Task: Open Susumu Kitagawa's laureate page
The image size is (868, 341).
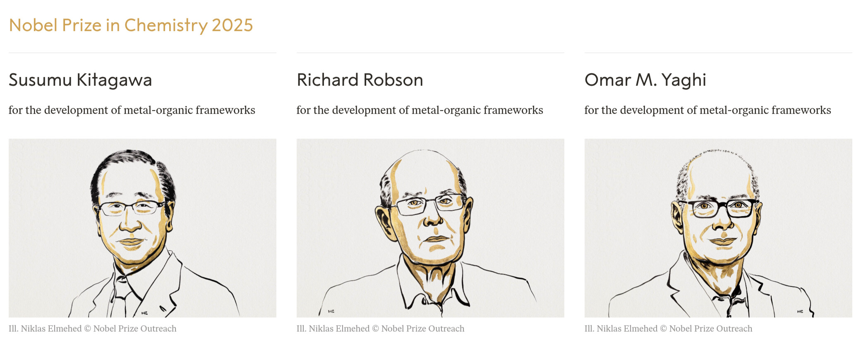Action: (80, 80)
